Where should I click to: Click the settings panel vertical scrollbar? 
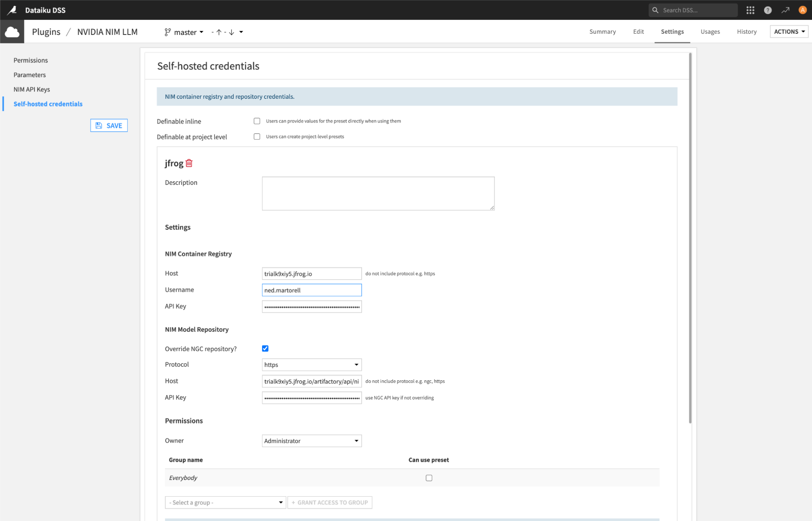[x=690, y=238]
